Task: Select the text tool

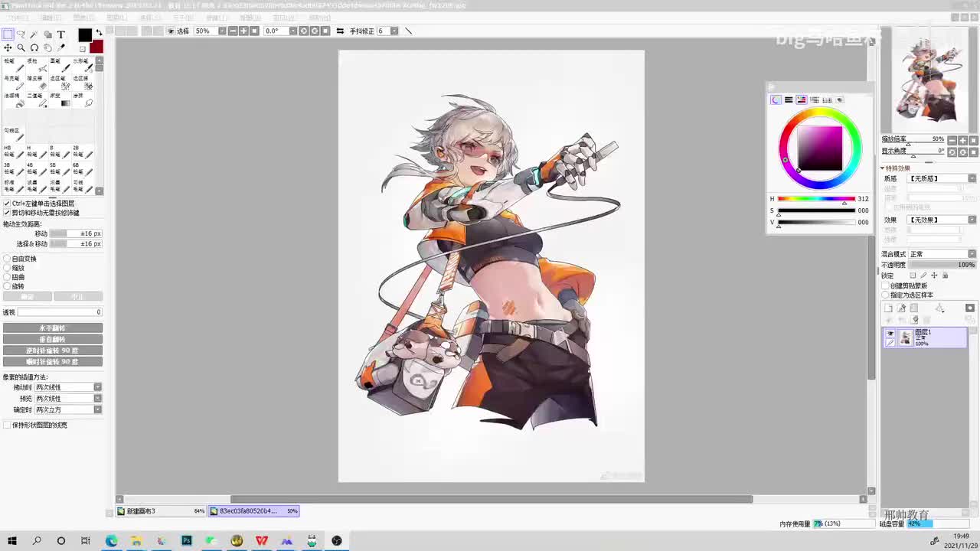Action: pyautogui.click(x=61, y=34)
